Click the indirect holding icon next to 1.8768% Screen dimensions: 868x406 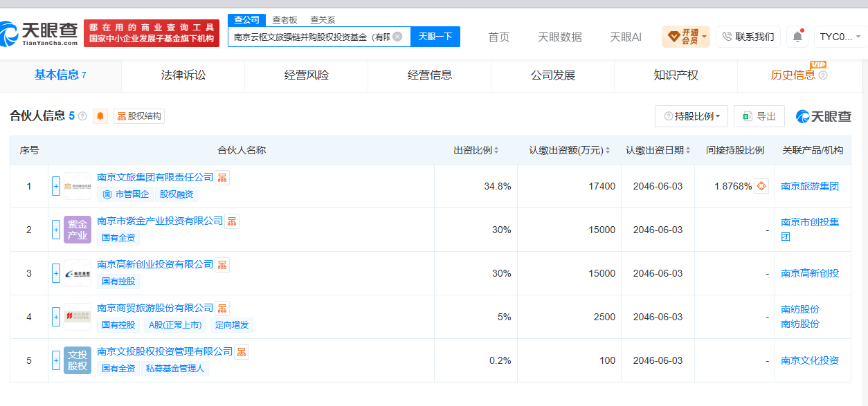tap(761, 186)
